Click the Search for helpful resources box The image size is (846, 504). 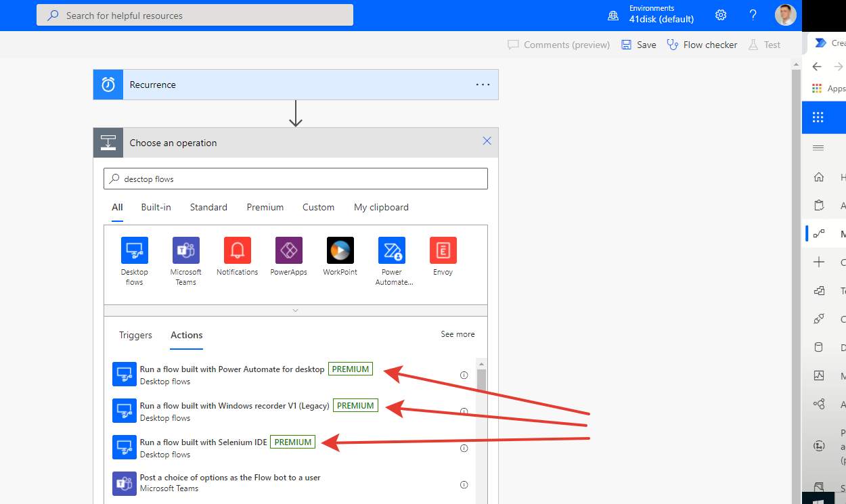click(x=195, y=15)
